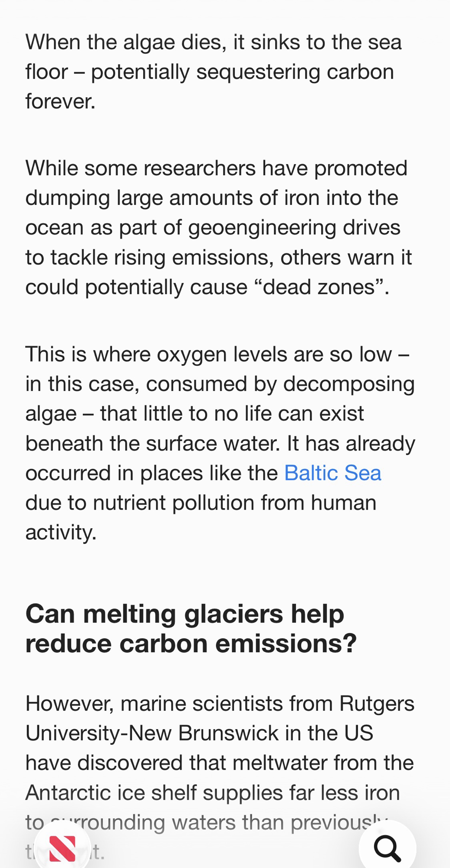Open the Baltic Sea link

(x=332, y=473)
